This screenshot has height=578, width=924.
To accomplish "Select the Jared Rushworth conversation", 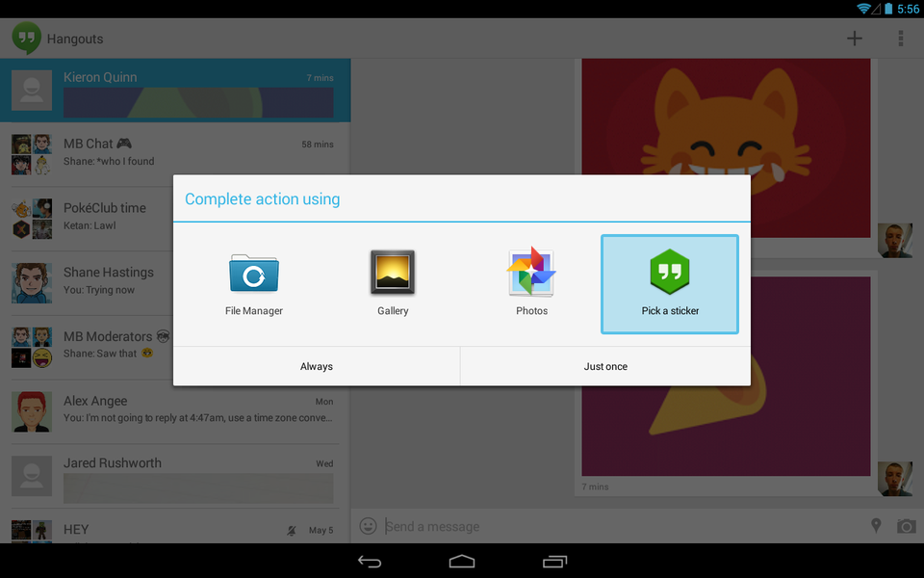I will click(x=175, y=474).
